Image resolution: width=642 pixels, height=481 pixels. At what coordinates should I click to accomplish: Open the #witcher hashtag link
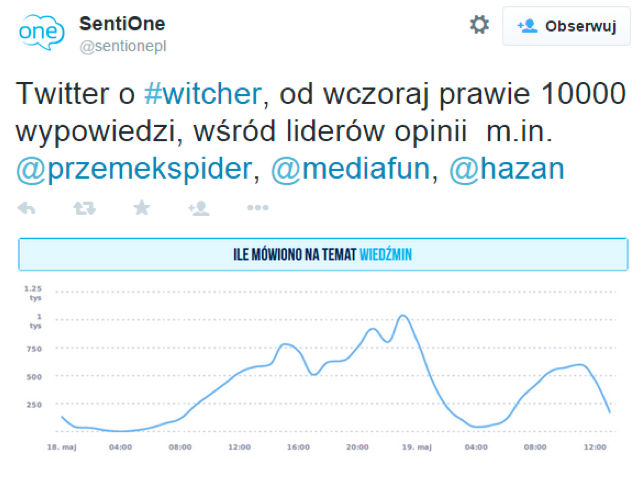203,94
